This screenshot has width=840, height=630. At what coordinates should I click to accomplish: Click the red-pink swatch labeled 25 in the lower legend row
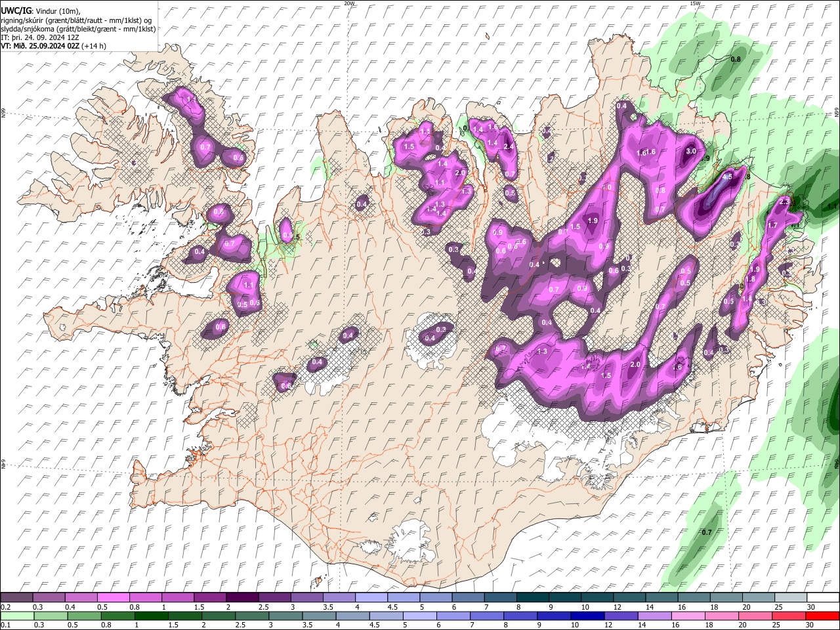[x=789, y=616]
